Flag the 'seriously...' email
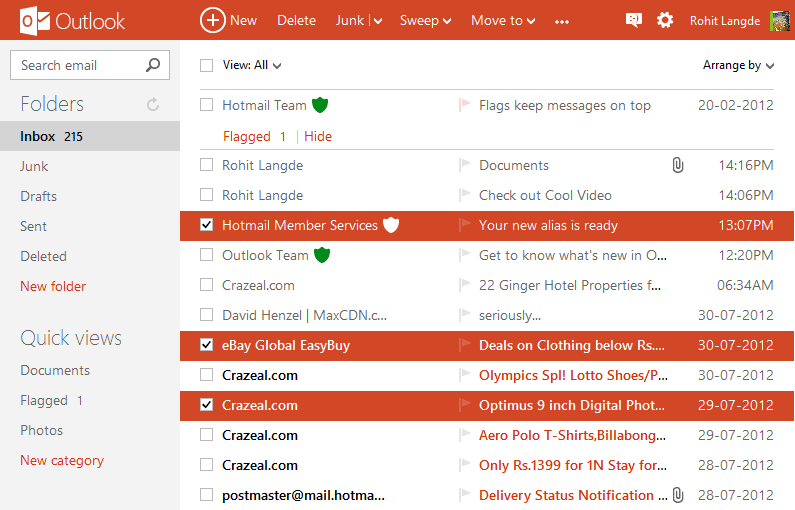Image resolution: width=795 pixels, height=510 pixels. pyautogui.click(x=464, y=315)
